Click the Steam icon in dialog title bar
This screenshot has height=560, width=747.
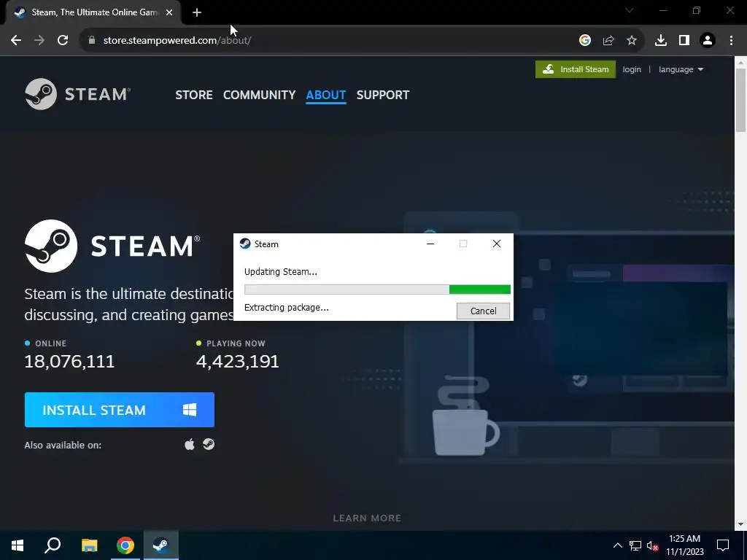point(245,244)
